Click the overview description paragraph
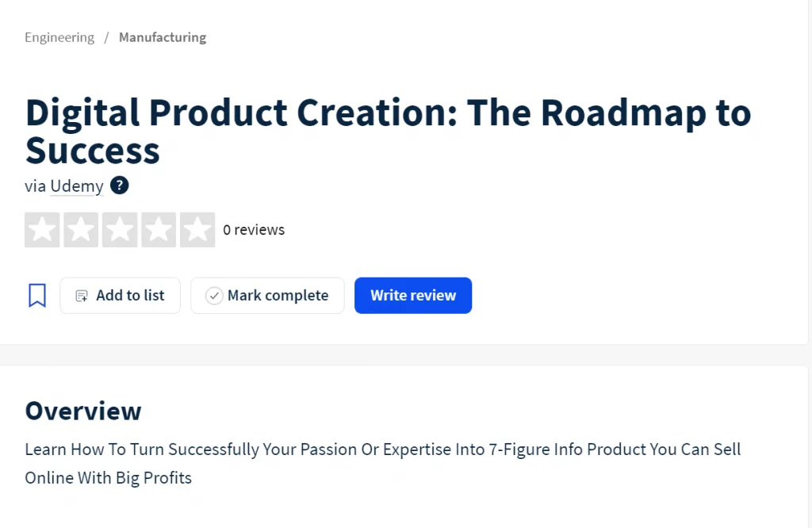812x528 pixels. pyautogui.click(x=383, y=463)
